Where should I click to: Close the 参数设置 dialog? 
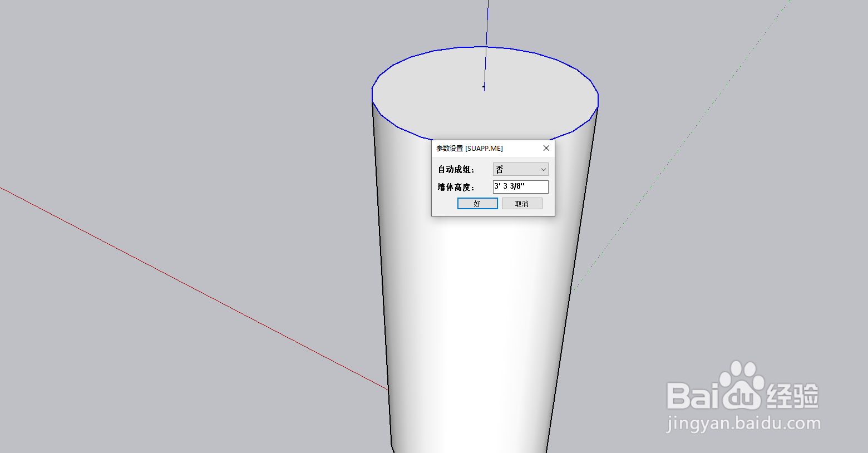546,148
